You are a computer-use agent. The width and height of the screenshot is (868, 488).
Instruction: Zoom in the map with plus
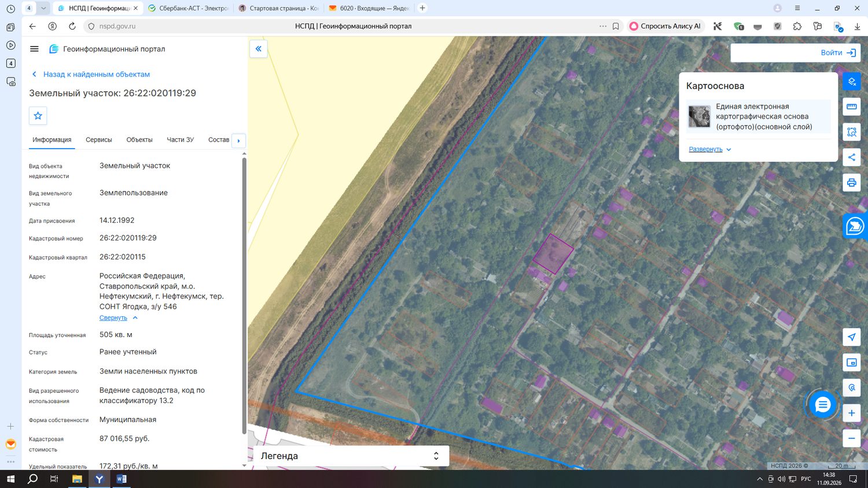click(x=852, y=413)
